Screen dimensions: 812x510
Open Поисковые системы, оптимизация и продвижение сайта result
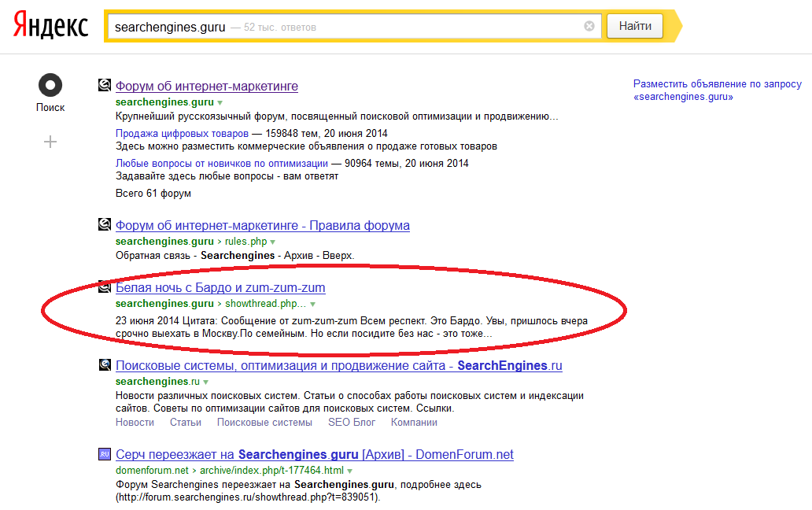tap(338, 365)
